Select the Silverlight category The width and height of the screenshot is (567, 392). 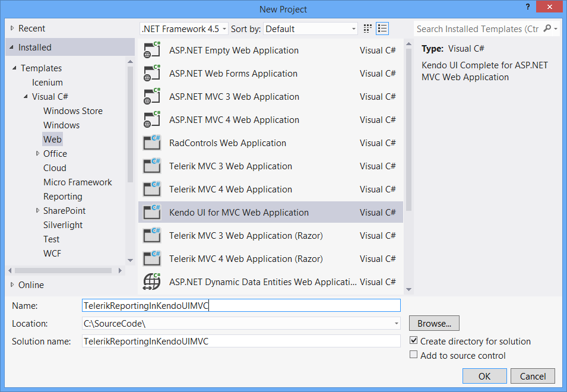[x=63, y=225]
